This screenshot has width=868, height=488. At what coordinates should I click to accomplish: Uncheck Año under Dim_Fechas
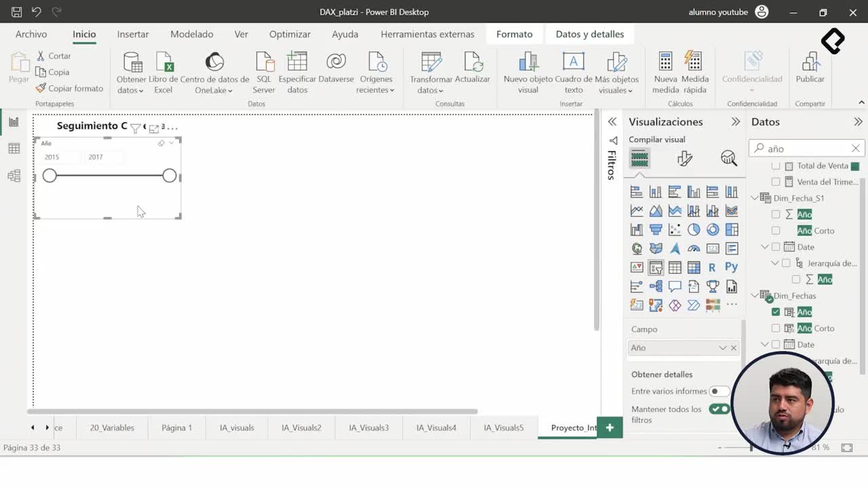point(776,312)
